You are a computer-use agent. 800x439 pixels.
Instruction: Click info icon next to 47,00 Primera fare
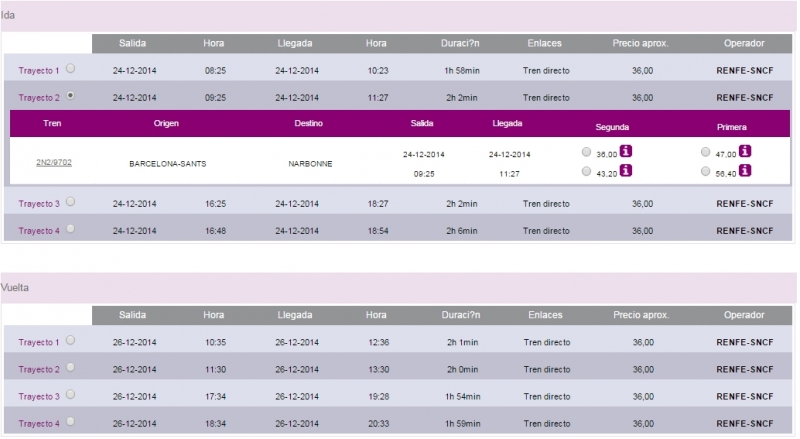pos(745,152)
